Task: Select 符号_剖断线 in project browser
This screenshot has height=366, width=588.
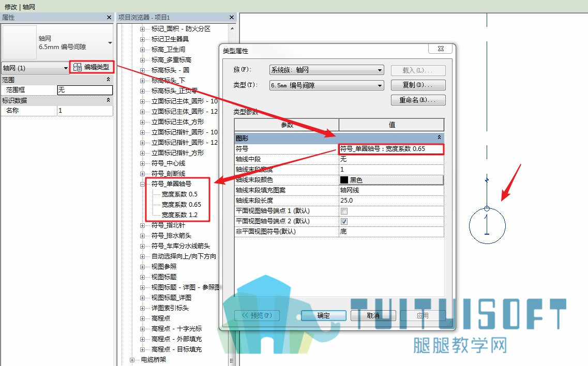Action: (168, 174)
